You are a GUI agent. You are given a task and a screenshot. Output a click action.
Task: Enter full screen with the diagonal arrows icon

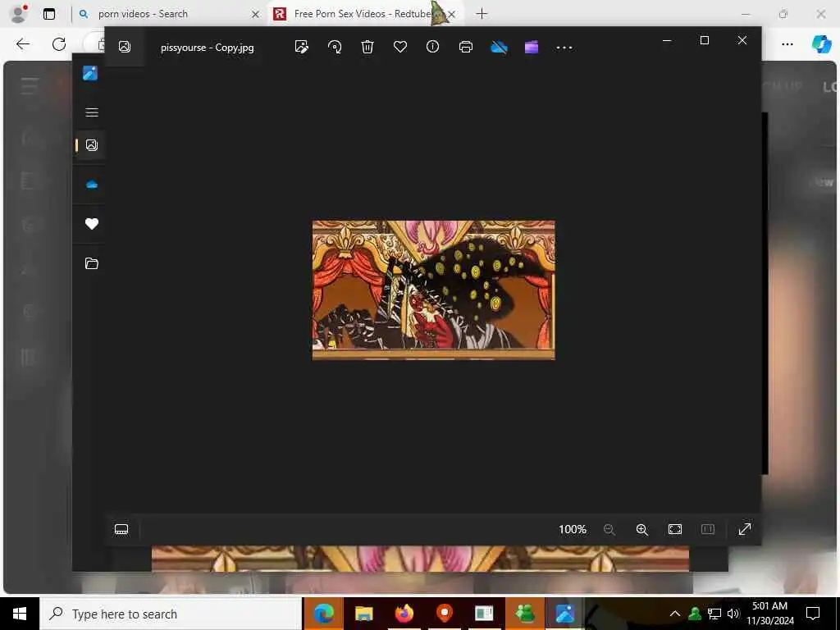[745, 529]
